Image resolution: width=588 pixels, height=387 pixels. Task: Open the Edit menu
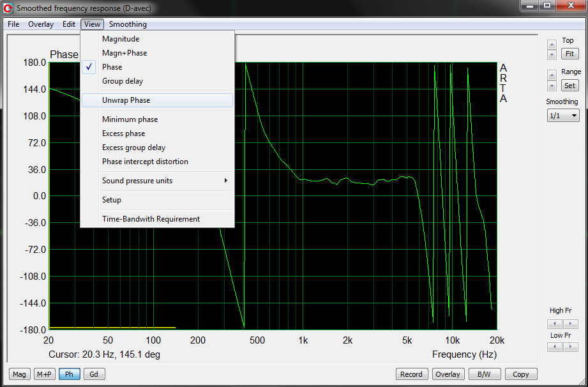click(x=69, y=24)
